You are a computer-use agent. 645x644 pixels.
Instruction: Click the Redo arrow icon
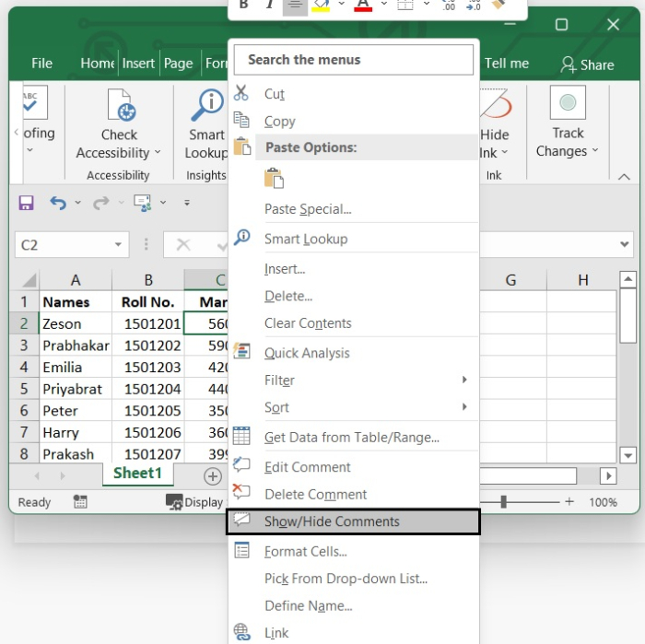(100, 203)
